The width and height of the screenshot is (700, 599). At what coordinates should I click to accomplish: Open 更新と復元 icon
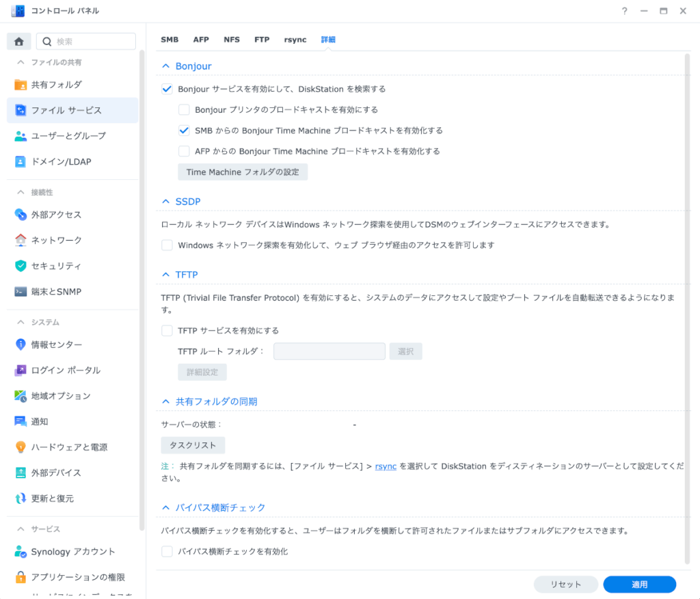[21, 498]
